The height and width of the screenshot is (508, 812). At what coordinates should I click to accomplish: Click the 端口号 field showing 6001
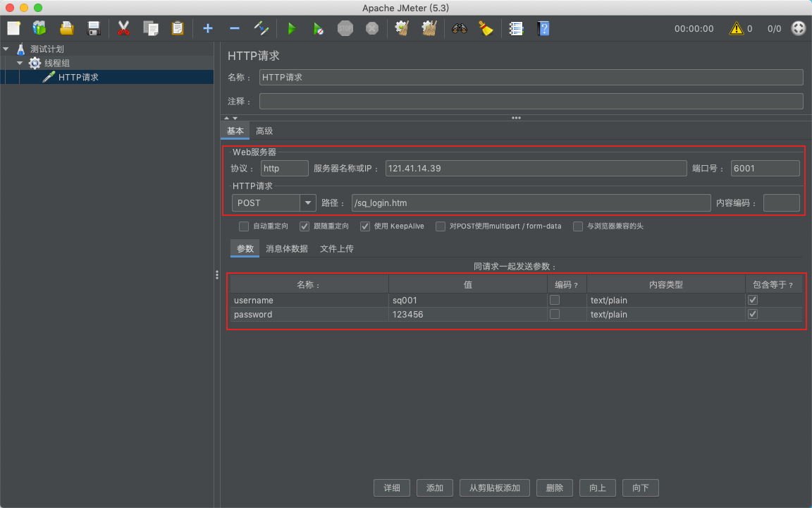765,168
